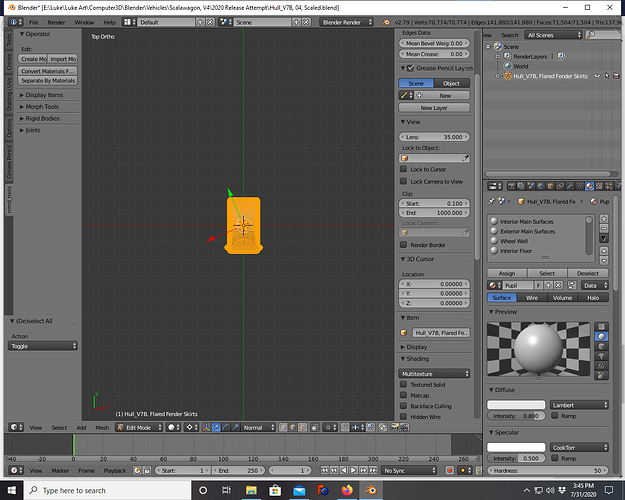
Task: Click Separate By Materials button
Action: [x=48, y=81]
